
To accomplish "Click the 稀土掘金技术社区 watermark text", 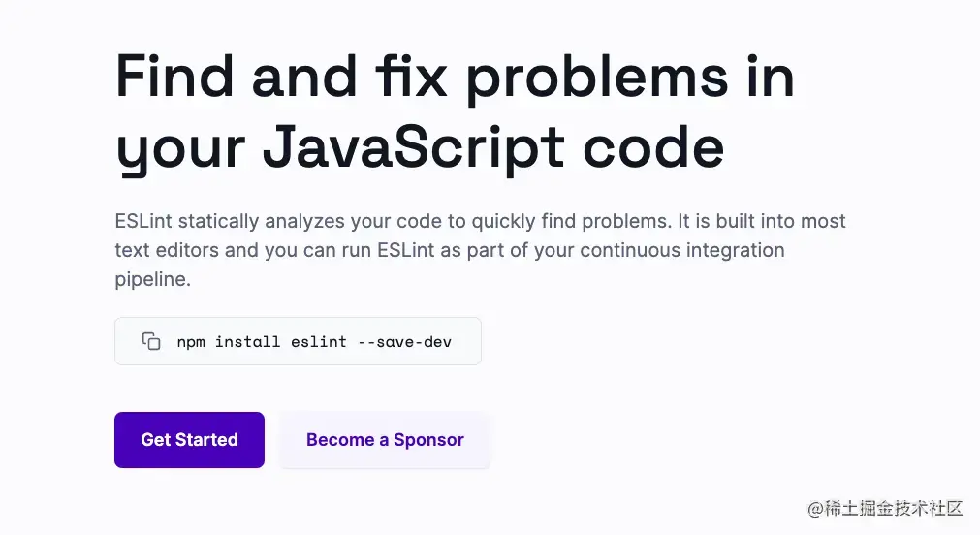I will tap(893, 508).
